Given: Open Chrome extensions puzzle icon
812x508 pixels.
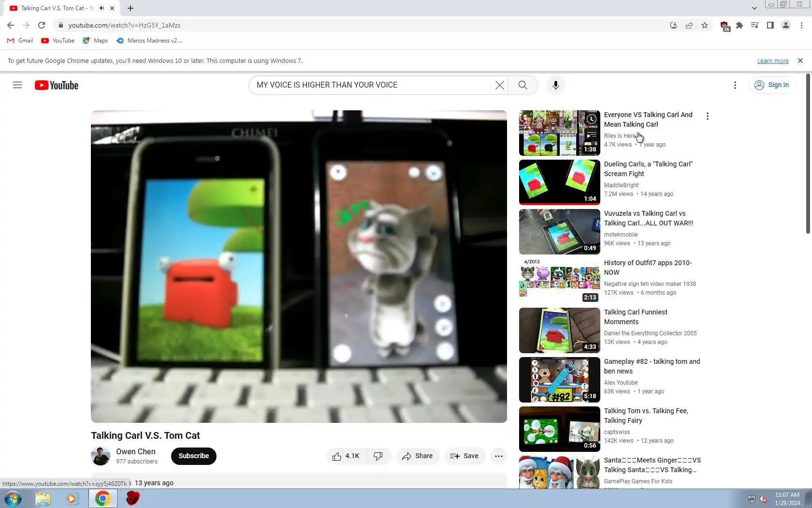Looking at the screenshot, I should pyautogui.click(x=739, y=25).
